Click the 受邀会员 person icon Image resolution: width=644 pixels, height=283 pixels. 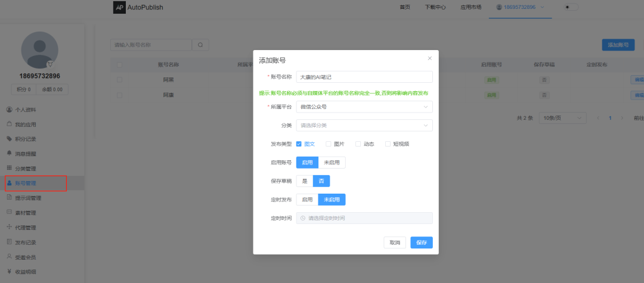point(10,257)
